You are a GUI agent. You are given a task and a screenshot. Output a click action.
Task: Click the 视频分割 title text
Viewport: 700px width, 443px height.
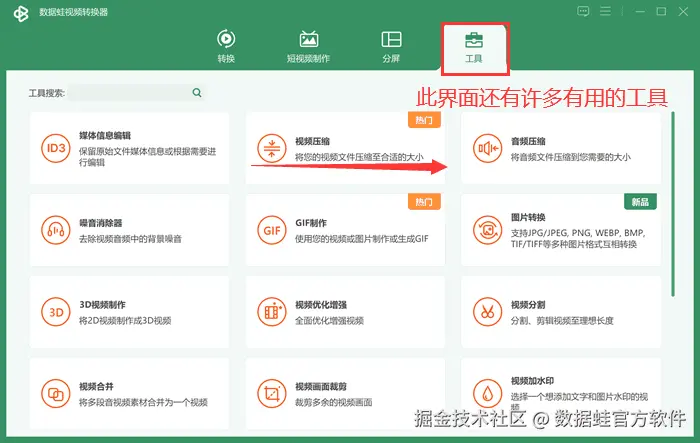pos(528,305)
